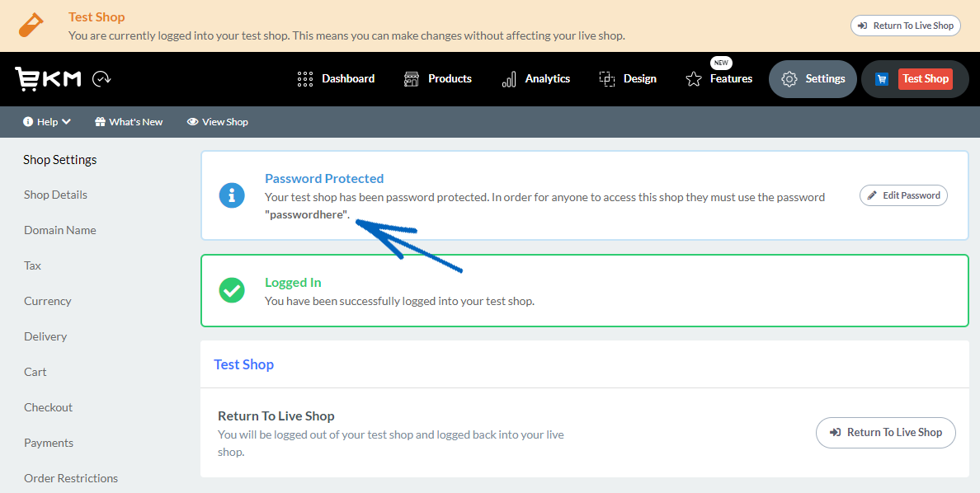The height and width of the screenshot is (493, 980).
Task: Open Design via its layout icon
Action: (x=607, y=78)
